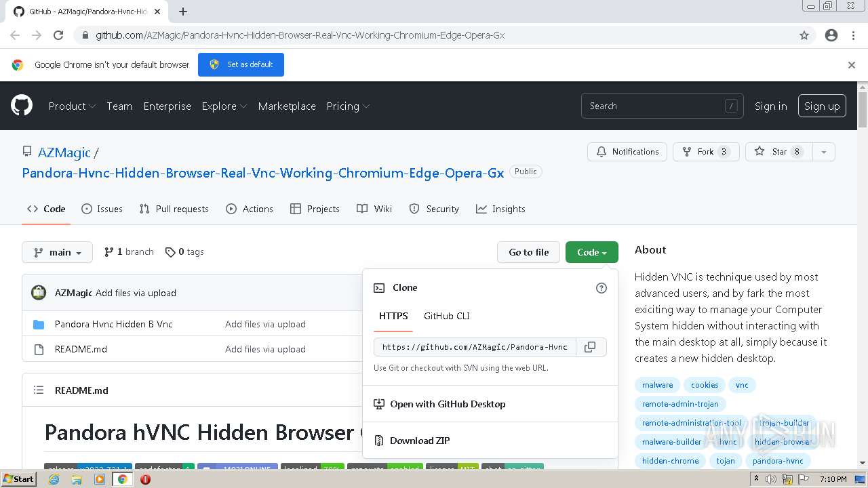Screen dimensions: 868x488
Task: Switch to the Issues tab
Action: [102, 209]
